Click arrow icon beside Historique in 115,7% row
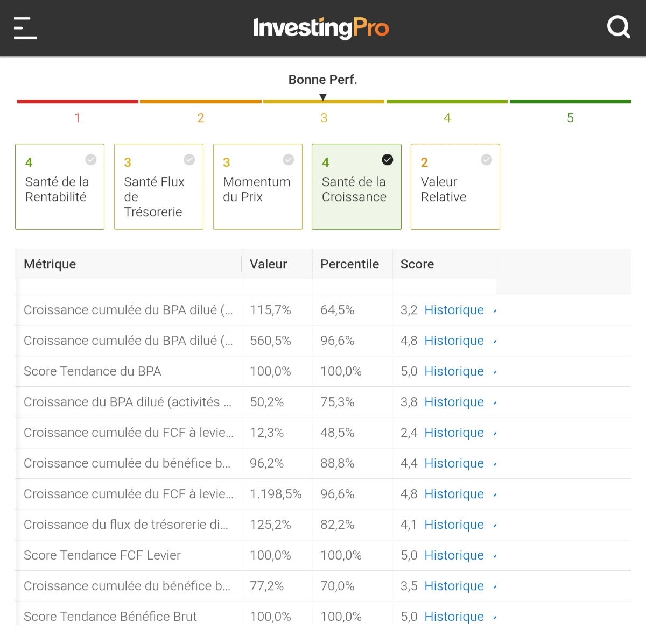The width and height of the screenshot is (646, 644). pos(495,311)
